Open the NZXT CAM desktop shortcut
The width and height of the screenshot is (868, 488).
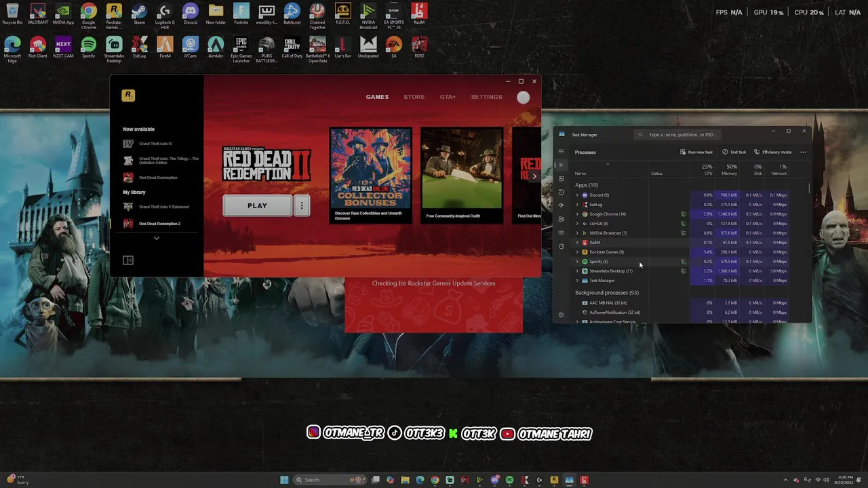pos(63,47)
